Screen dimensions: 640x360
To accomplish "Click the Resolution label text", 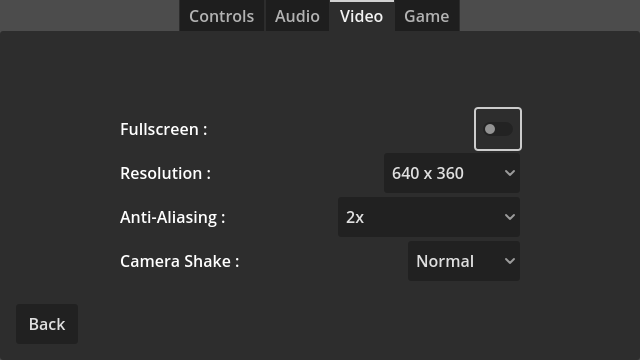I will 165,173.
